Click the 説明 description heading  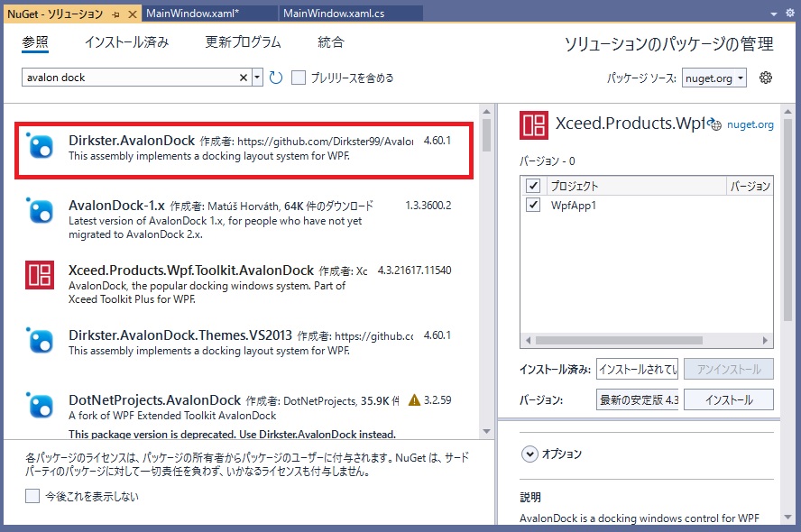[530, 497]
